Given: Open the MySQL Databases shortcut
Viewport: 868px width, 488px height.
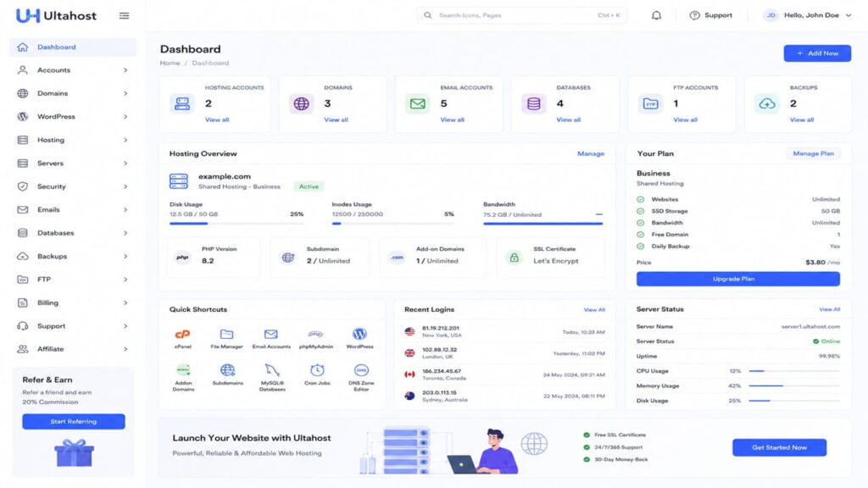Looking at the screenshot, I should click(272, 377).
